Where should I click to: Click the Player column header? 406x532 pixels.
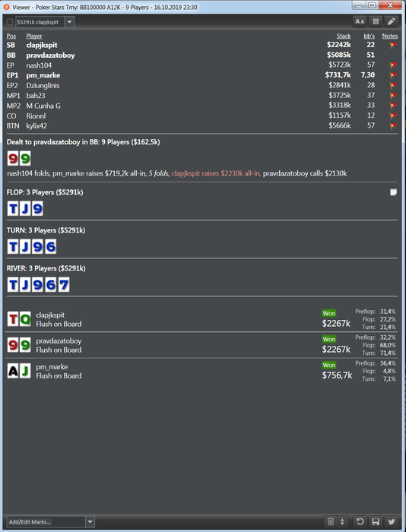pos(34,36)
